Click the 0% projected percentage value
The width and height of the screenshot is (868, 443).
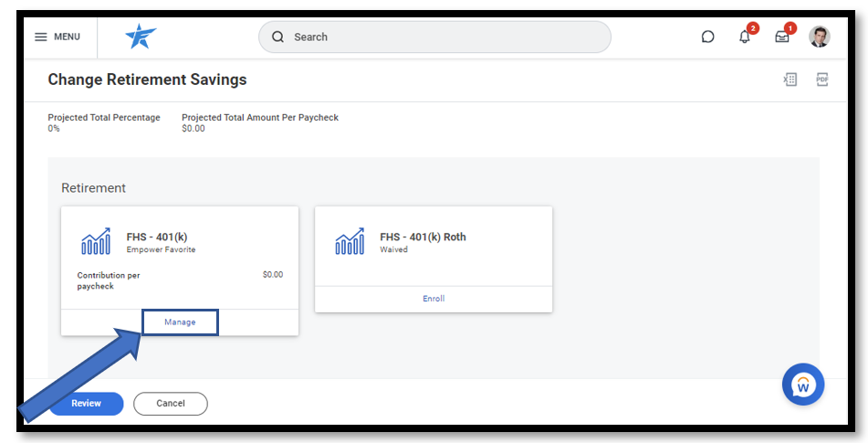(54, 129)
